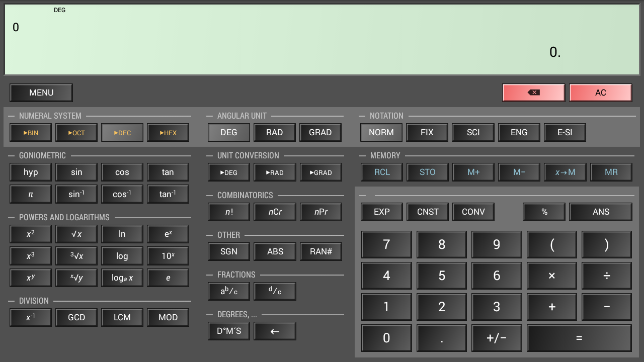The height and width of the screenshot is (362, 644).
Task: Enter improper fraction d/c
Action: click(275, 292)
